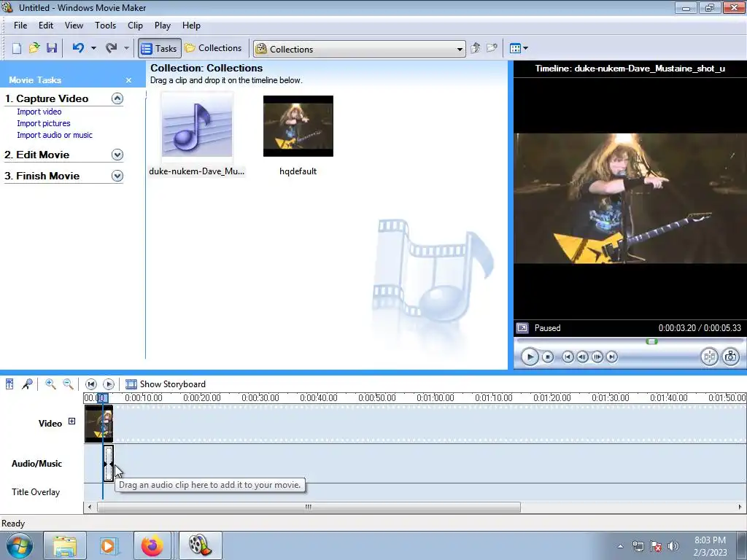Viewport: 747px width, 560px height.
Task: Toggle the Collections pane button
Action: point(214,48)
